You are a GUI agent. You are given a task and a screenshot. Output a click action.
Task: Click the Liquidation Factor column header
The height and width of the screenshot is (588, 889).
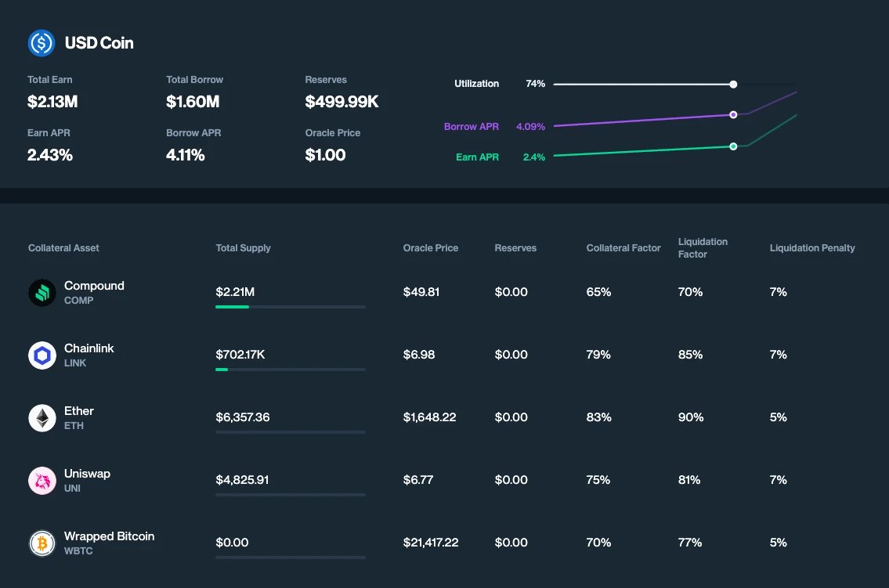pos(703,248)
